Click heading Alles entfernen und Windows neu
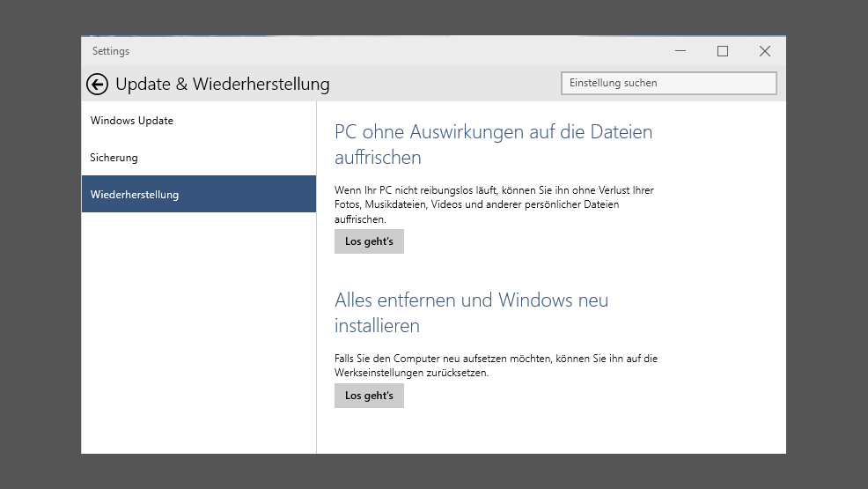868x489 pixels. tap(471, 313)
